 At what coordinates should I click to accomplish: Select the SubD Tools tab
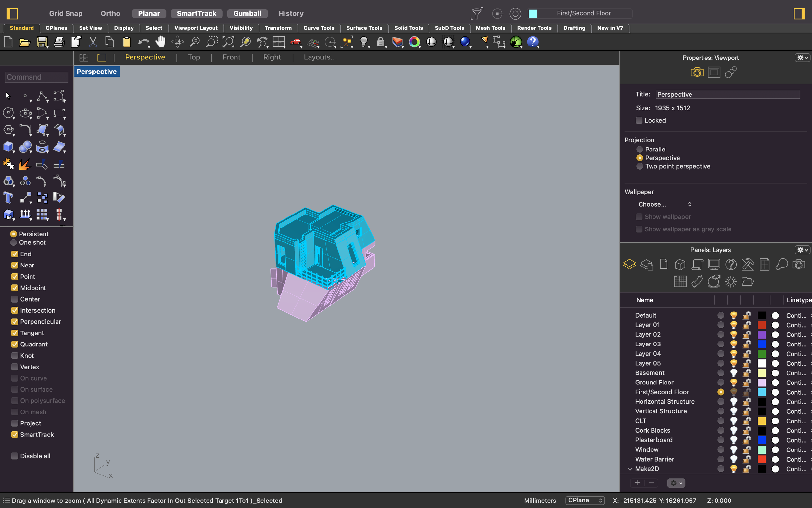click(450, 28)
